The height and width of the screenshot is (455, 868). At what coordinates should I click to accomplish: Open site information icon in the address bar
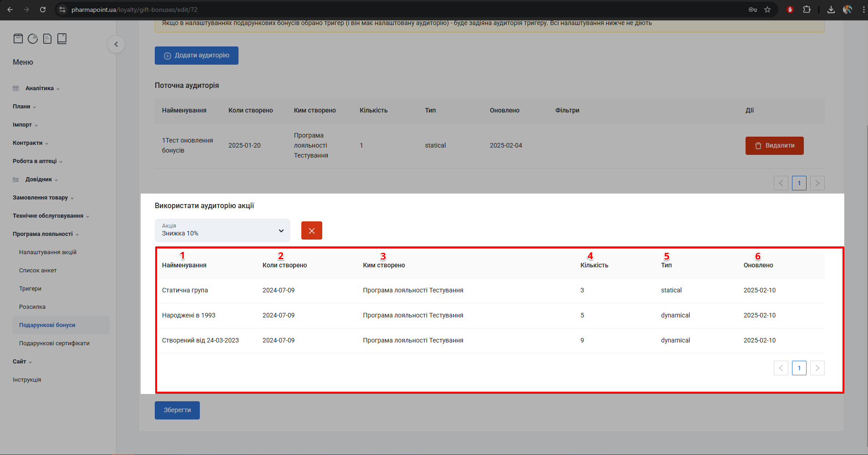63,10
